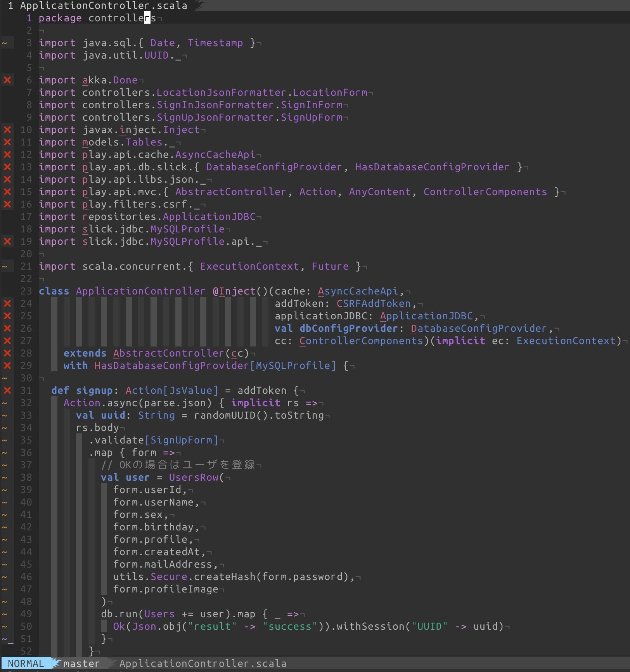Click the error sign beside line 28

click(7, 353)
